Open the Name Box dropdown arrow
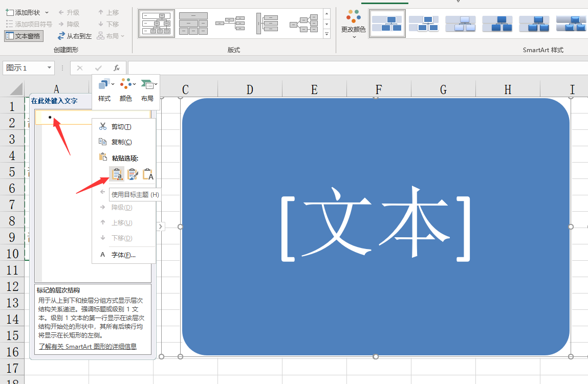 (x=49, y=68)
